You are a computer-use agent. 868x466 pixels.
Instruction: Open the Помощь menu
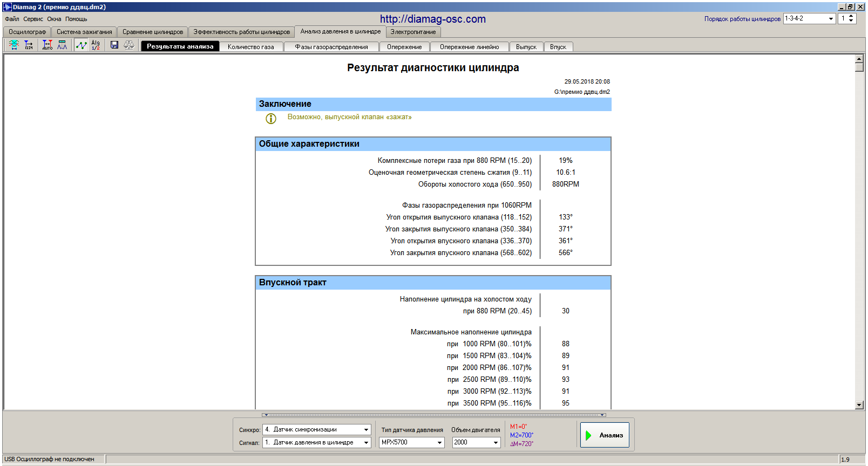[x=76, y=19]
